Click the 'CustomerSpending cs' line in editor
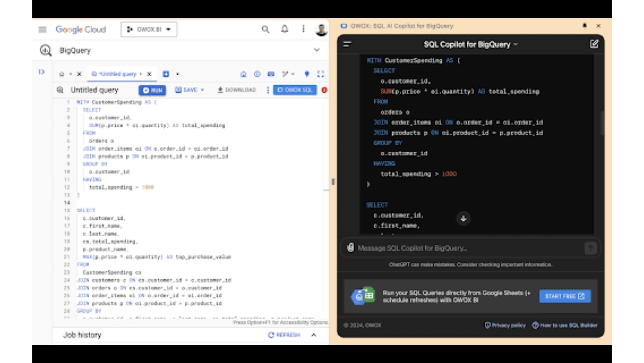Image resolution: width=644 pixels, height=363 pixels. 111,272
